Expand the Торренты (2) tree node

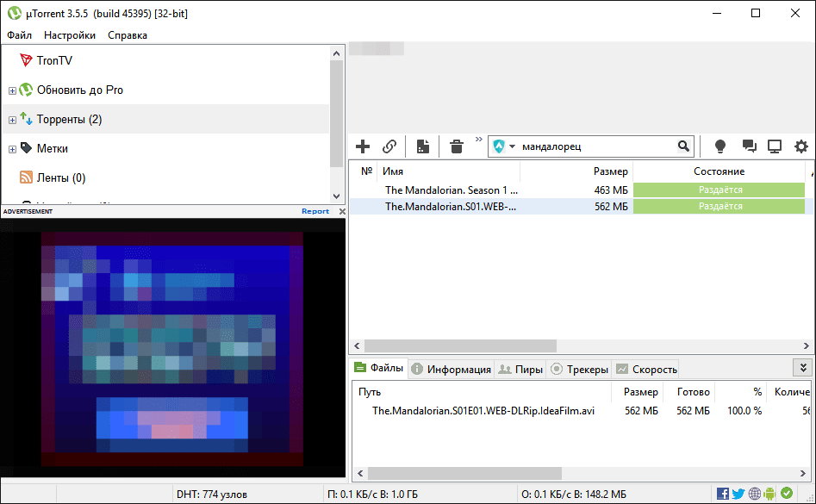click(x=12, y=120)
